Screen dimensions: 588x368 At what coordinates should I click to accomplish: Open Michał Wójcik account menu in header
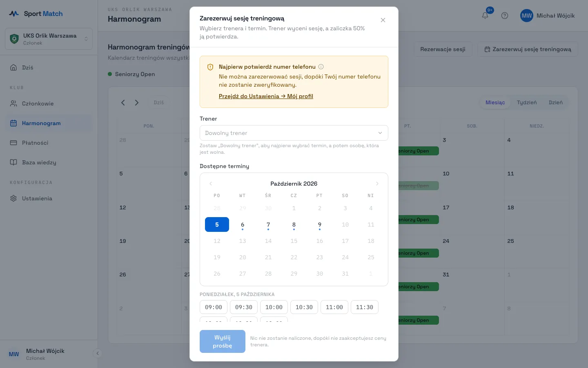[x=547, y=16]
